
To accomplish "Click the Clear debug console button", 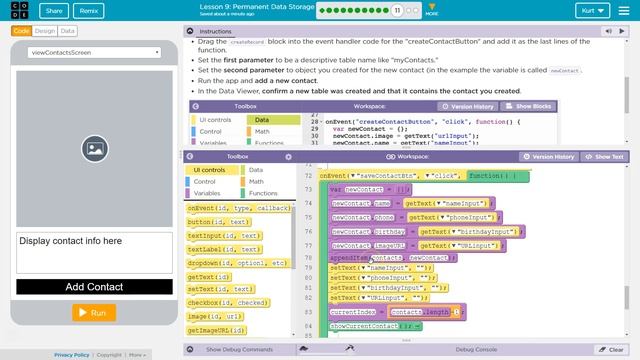I will [x=611, y=350].
